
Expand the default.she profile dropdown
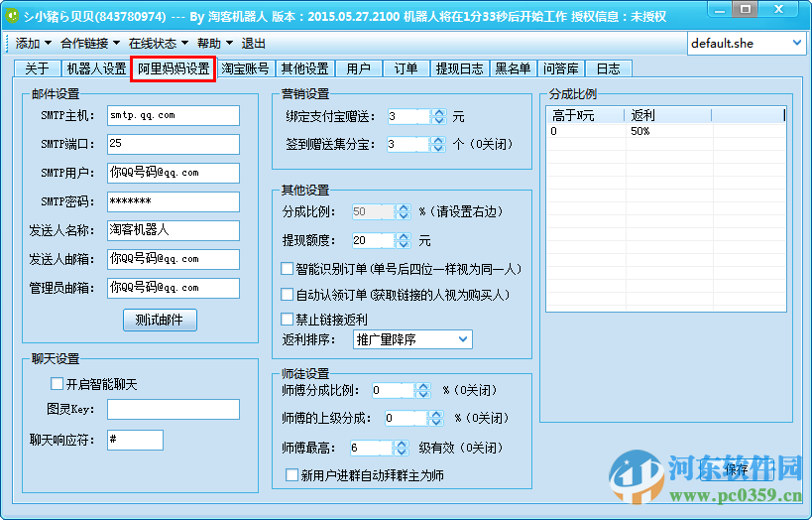[x=797, y=43]
